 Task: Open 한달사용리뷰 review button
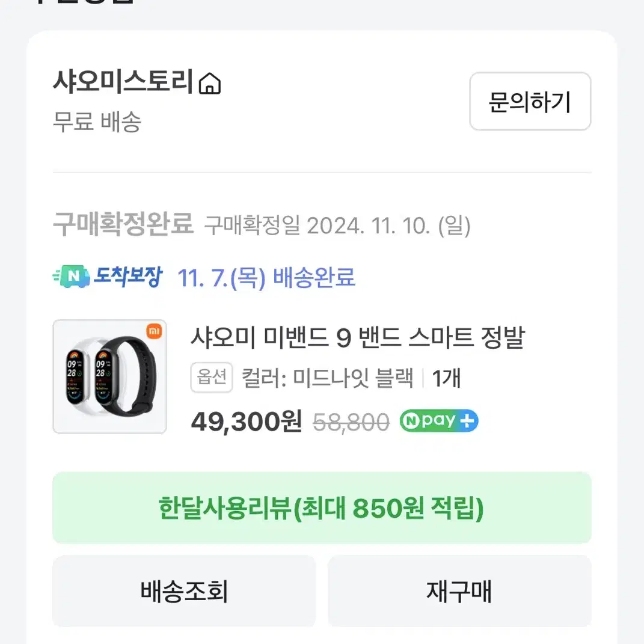(322, 508)
